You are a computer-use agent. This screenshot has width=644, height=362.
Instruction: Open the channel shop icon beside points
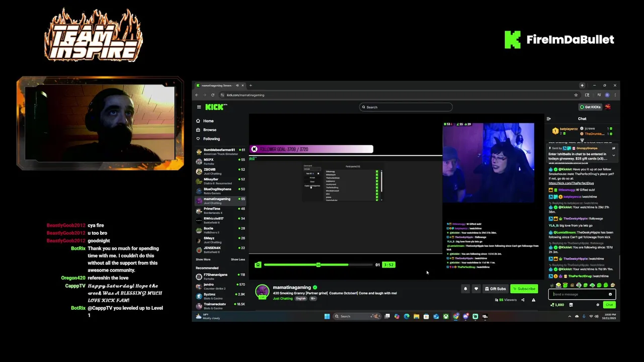571,305
